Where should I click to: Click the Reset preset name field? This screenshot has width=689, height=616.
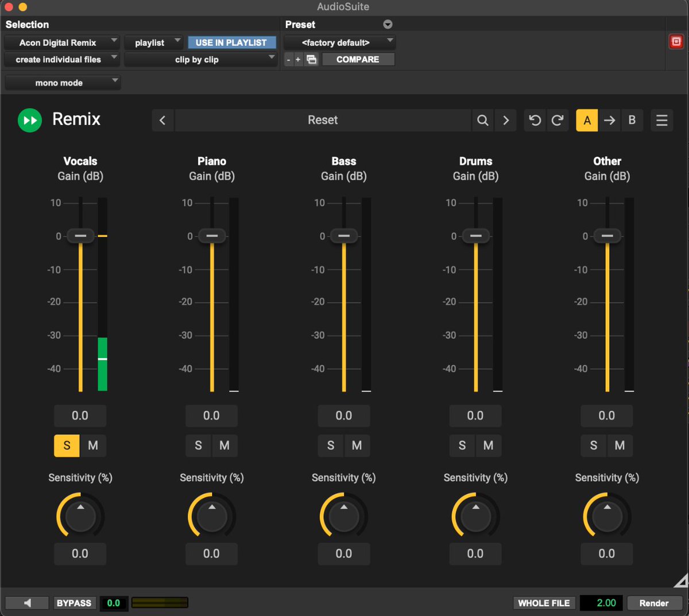(x=323, y=120)
